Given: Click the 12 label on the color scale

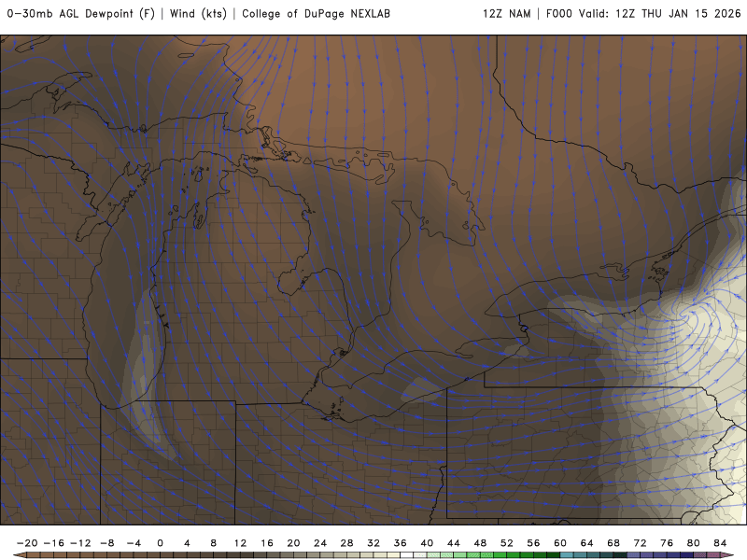Looking at the screenshot, I should pos(240,543).
